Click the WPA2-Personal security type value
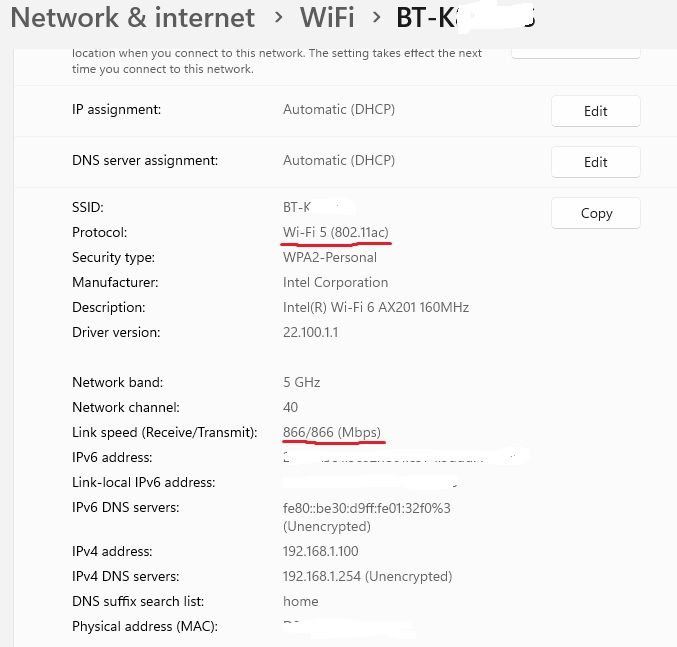677x647 pixels. (x=330, y=257)
